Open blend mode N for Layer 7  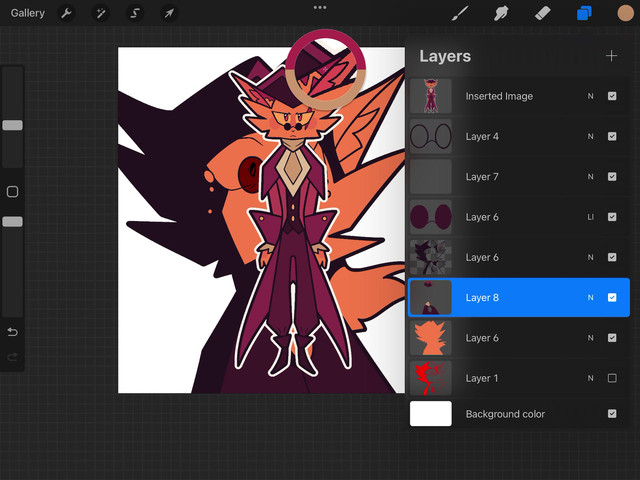(x=589, y=177)
